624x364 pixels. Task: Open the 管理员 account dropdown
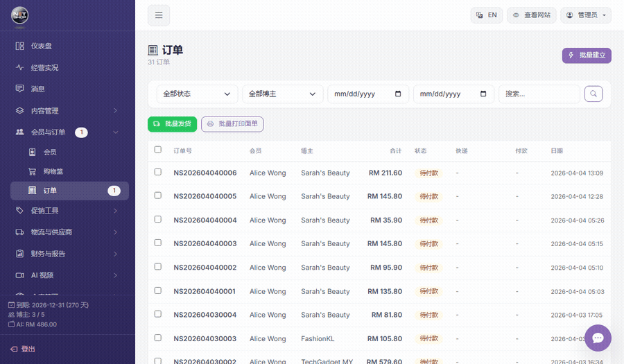(x=586, y=15)
